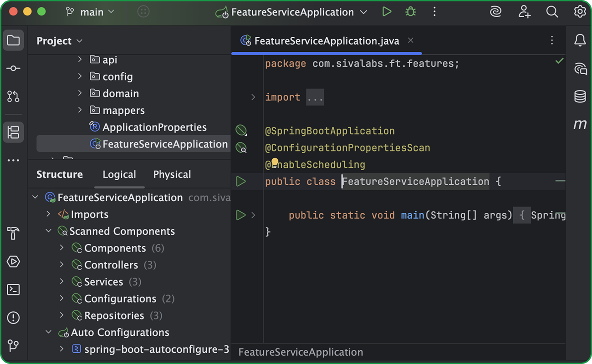Collapse the FeatureServiceApplication structure node
This screenshot has height=364, width=592.
[35, 197]
